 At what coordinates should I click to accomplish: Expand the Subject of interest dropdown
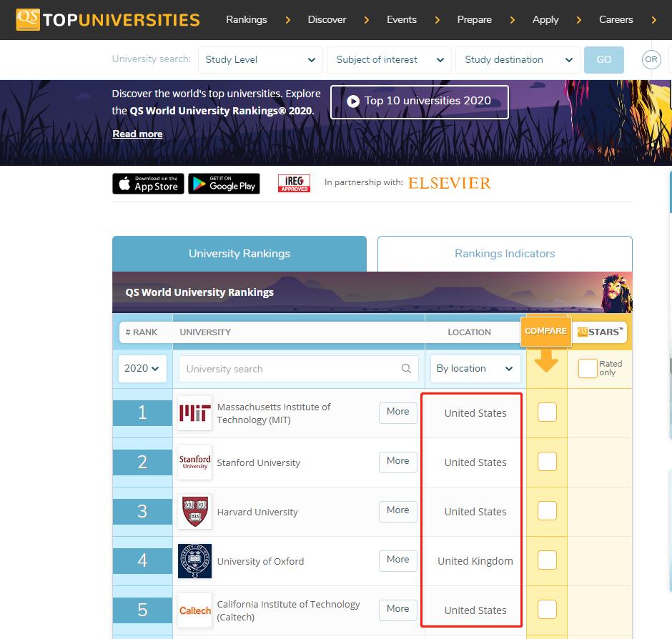[389, 59]
